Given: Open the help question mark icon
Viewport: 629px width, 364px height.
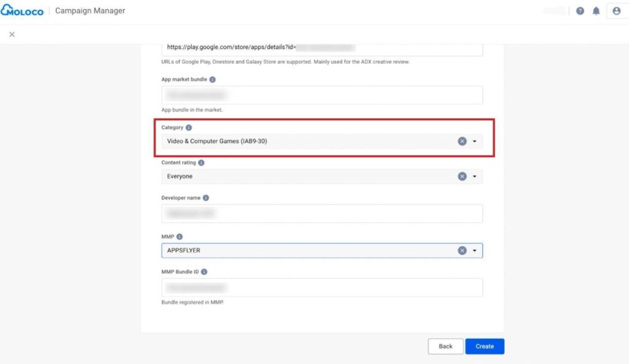Looking at the screenshot, I should point(580,11).
